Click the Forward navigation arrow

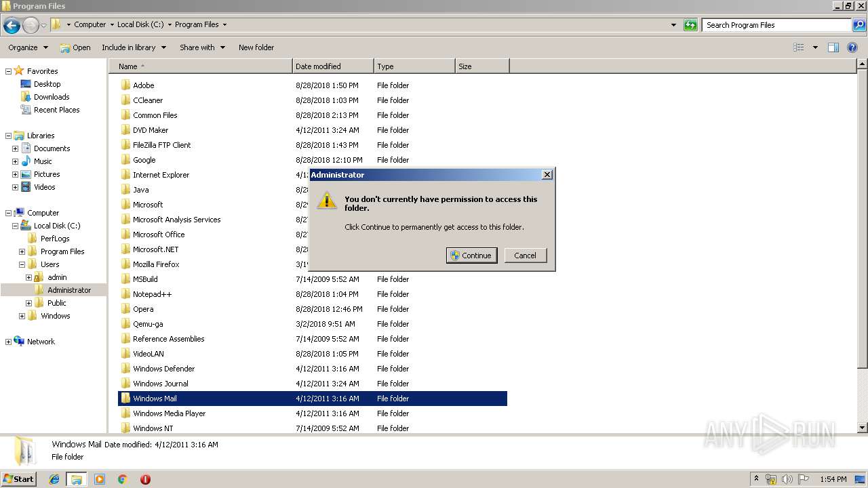(x=31, y=26)
